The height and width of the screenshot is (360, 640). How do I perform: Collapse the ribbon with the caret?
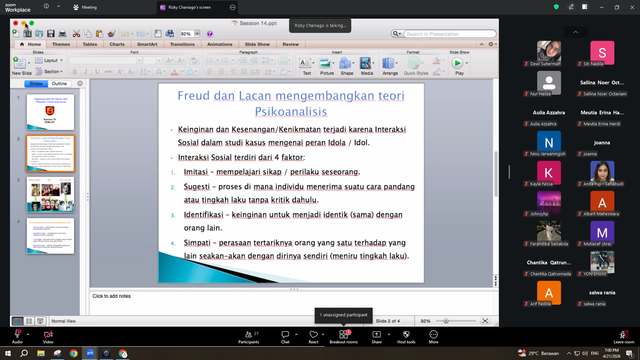(x=482, y=44)
